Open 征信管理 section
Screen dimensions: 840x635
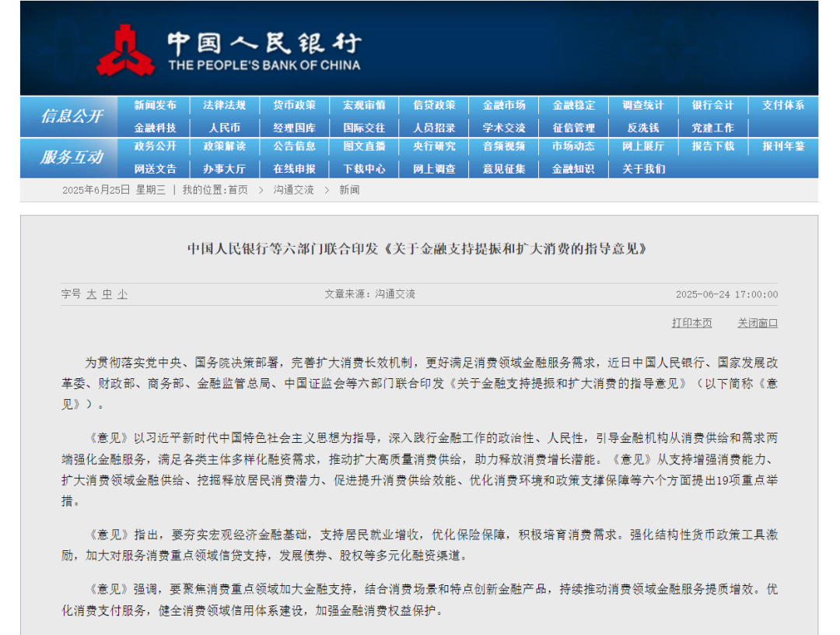pos(574,128)
